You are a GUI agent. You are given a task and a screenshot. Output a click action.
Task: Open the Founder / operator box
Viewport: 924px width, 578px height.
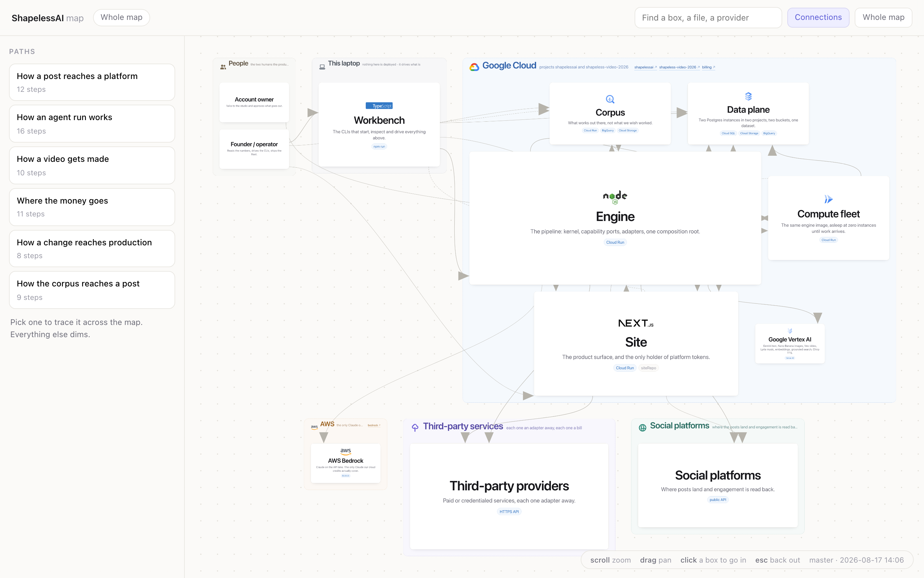[x=254, y=149]
